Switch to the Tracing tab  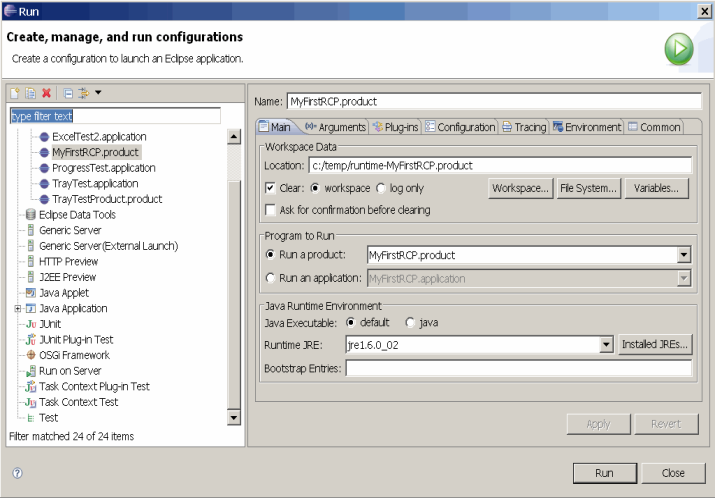524,127
